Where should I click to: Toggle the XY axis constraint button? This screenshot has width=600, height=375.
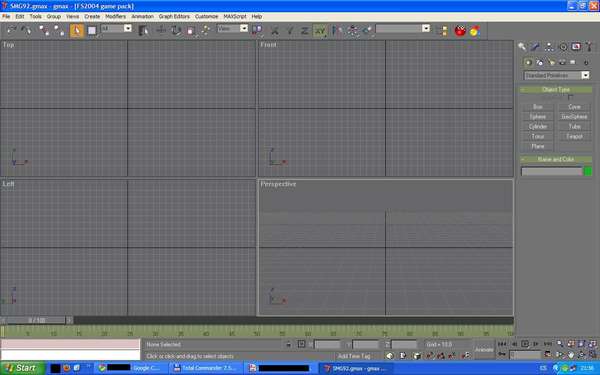click(320, 31)
